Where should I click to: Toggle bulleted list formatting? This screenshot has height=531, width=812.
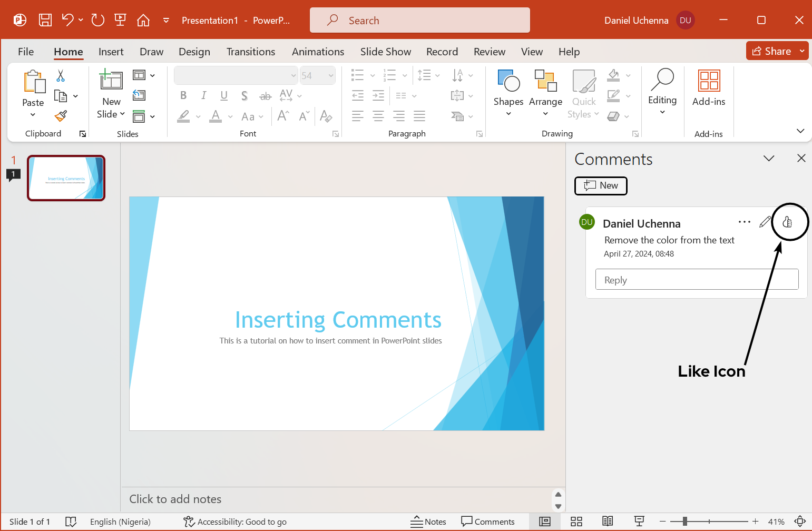click(x=359, y=75)
